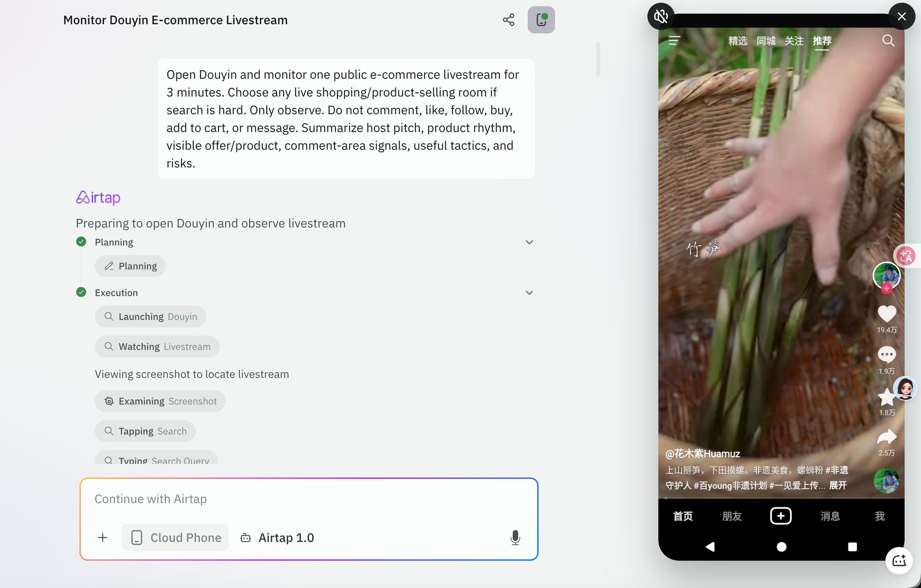Click the share icon beside the title

pos(509,20)
